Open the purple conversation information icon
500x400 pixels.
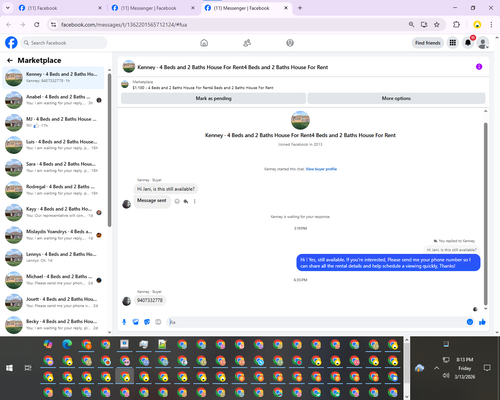coord(479,67)
